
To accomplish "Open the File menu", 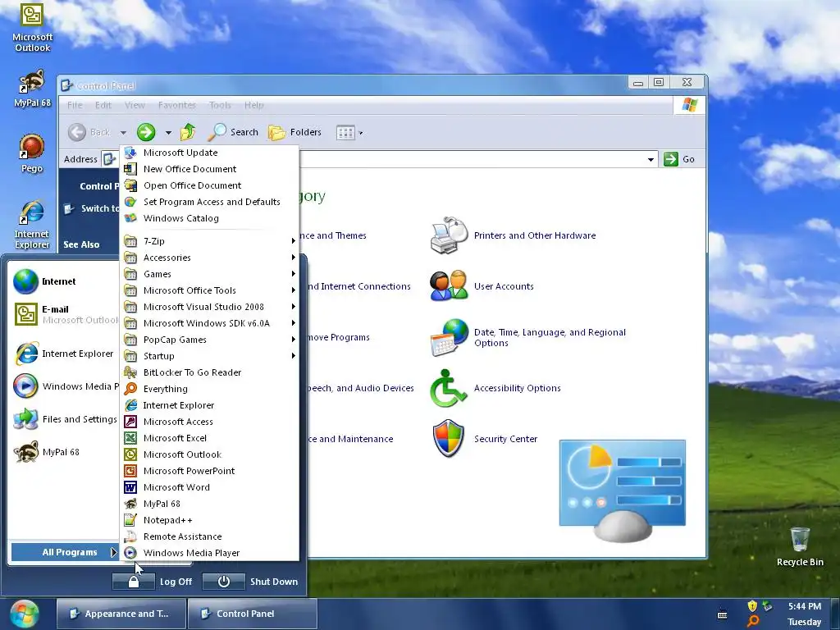I will 75,106.
